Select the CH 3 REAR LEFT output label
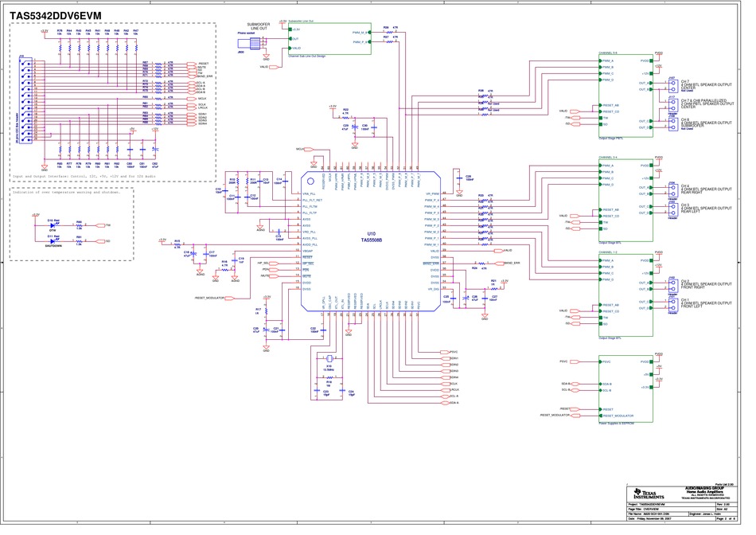Image resolution: width=756 pixels, height=535 pixels. [707, 208]
